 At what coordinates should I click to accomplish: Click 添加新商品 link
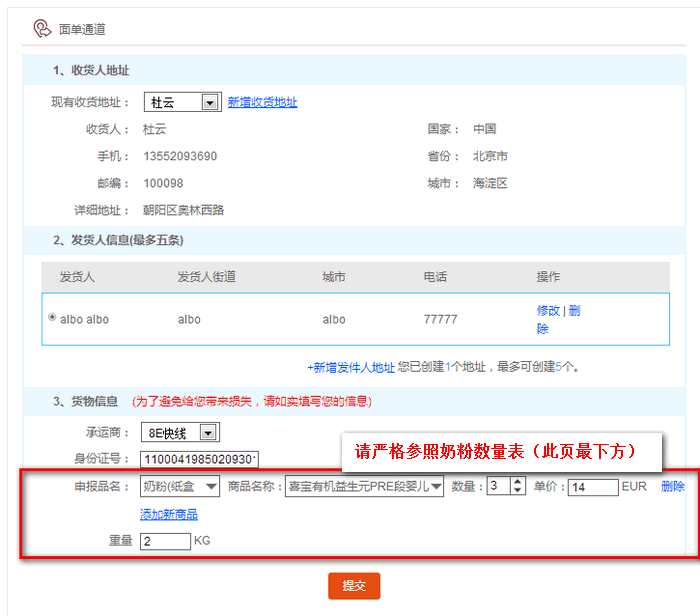pyautogui.click(x=169, y=514)
